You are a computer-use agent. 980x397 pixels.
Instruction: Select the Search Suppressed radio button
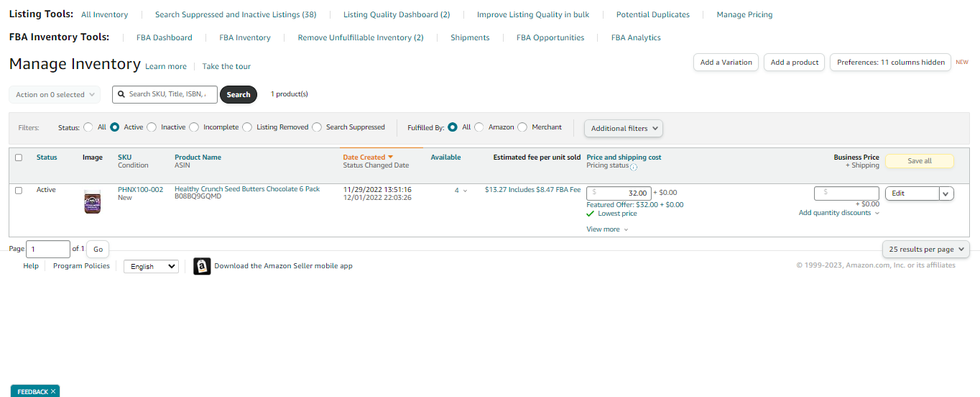pos(317,127)
